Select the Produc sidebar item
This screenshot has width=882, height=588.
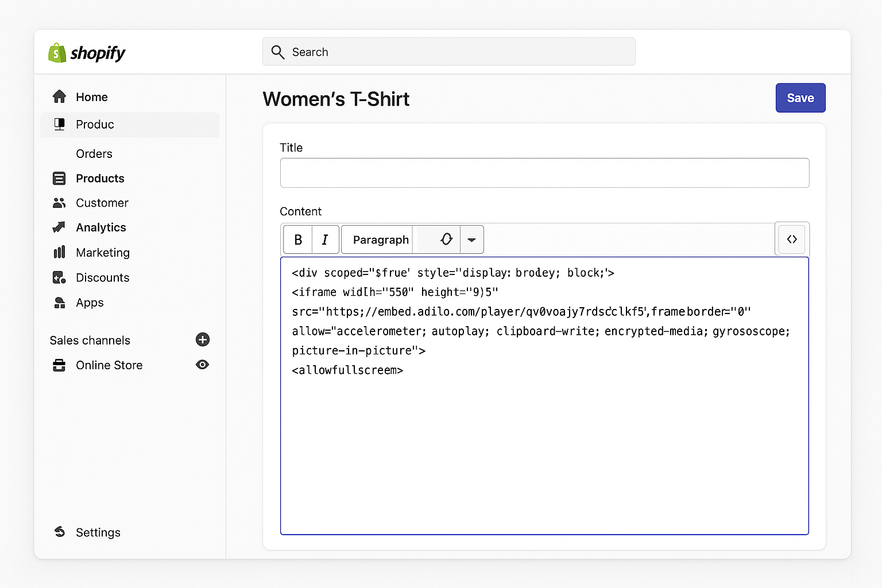tap(130, 125)
